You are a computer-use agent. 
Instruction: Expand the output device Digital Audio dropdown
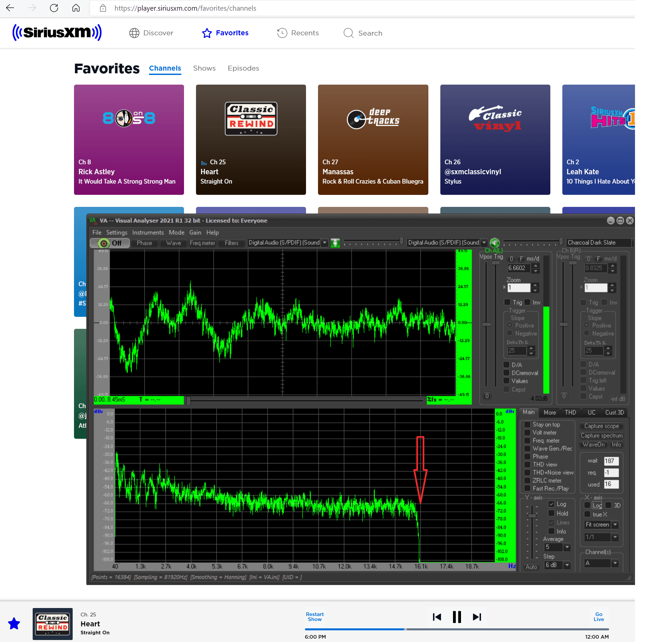[484, 243]
